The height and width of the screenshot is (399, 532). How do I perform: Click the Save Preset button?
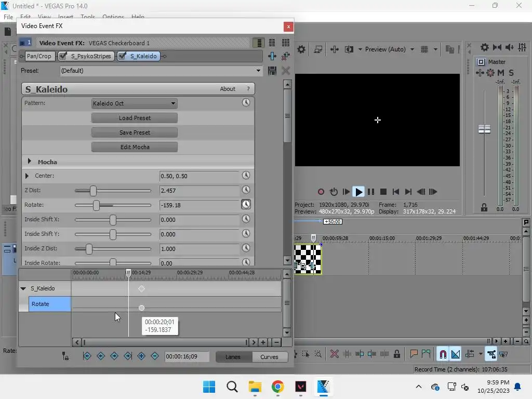(x=135, y=132)
